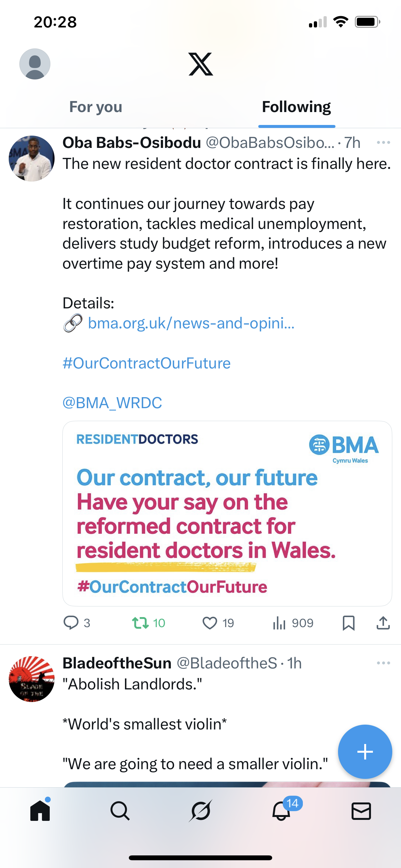Open the @BMA_WRDC mention

(x=112, y=403)
